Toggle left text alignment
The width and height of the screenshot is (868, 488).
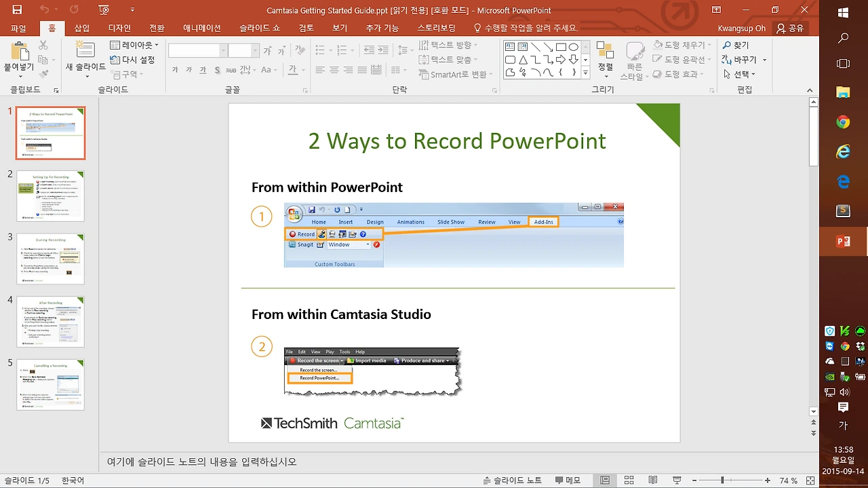pyautogui.click(x=318, y=70)
